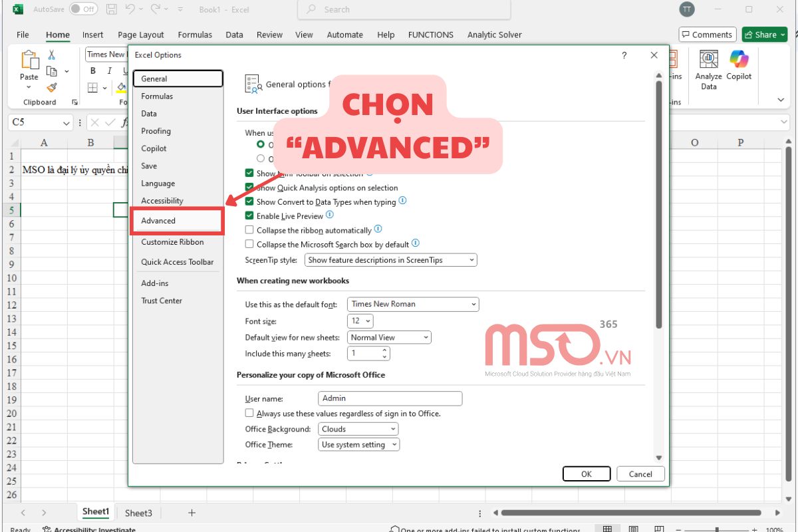Click Accessibility: Investigate in status bar
This screenshot has height=532, width=798.
(x=88, y=530)
